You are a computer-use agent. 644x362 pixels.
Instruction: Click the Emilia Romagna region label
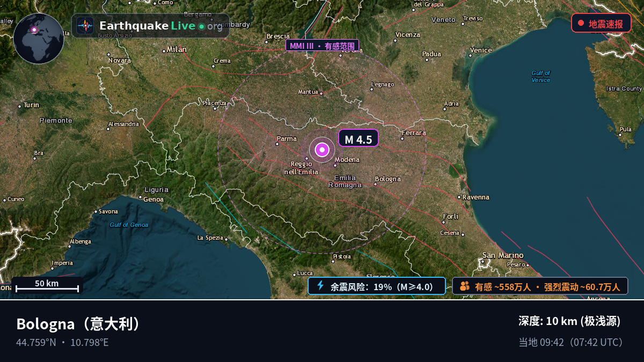point(345,181)
